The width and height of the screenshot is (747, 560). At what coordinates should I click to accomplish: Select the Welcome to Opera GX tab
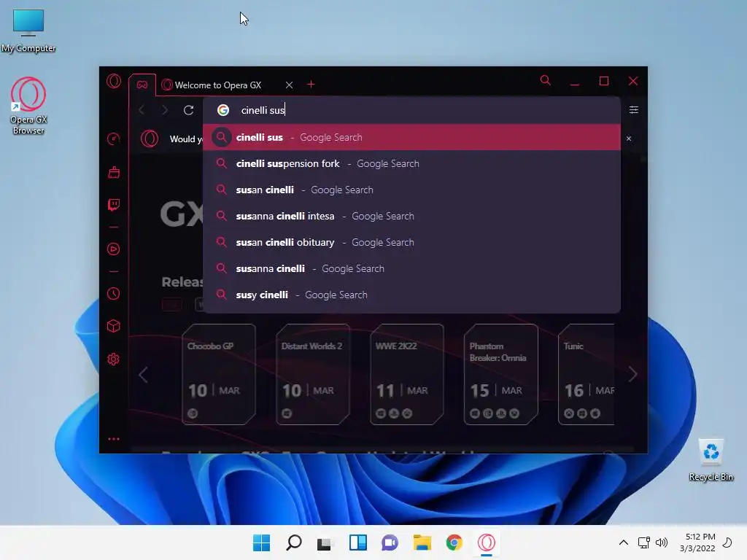(219, 85)
